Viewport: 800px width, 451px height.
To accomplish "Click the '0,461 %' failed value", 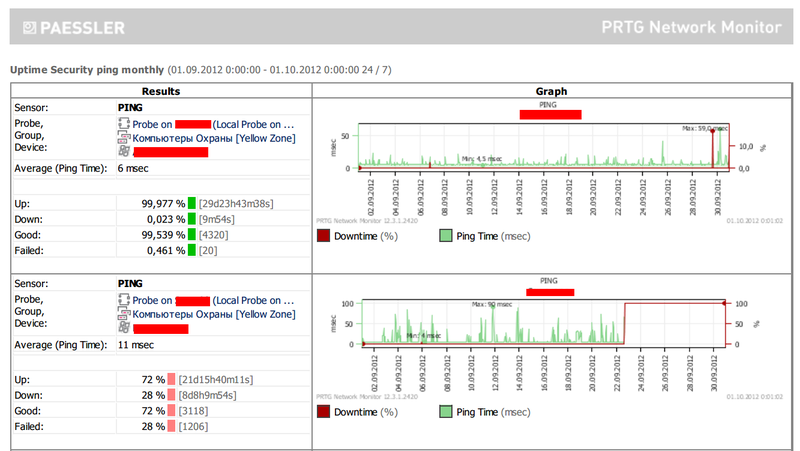I will [166, 250].
